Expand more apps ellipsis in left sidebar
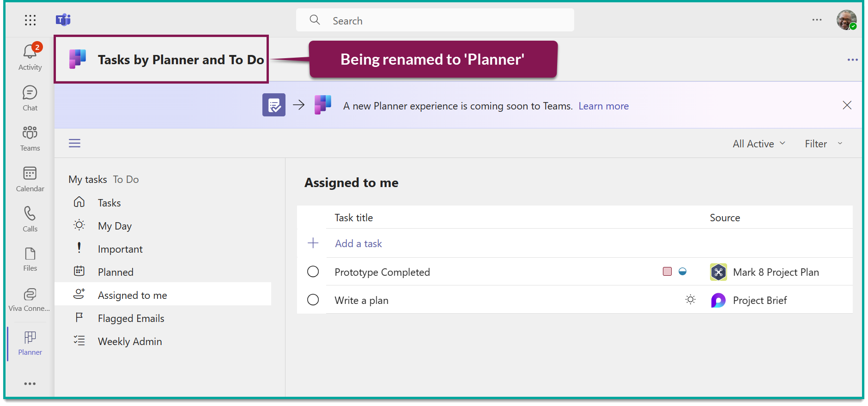 [30, 383]
